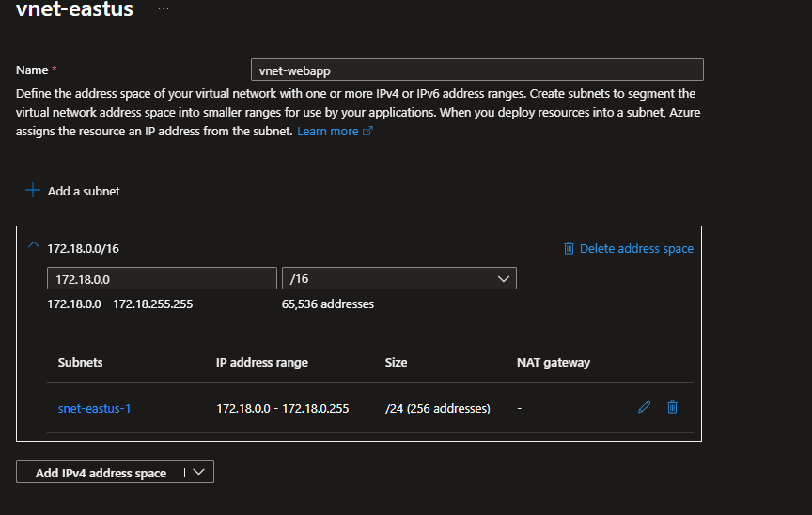Click the external link icon after Learn more

368,132
